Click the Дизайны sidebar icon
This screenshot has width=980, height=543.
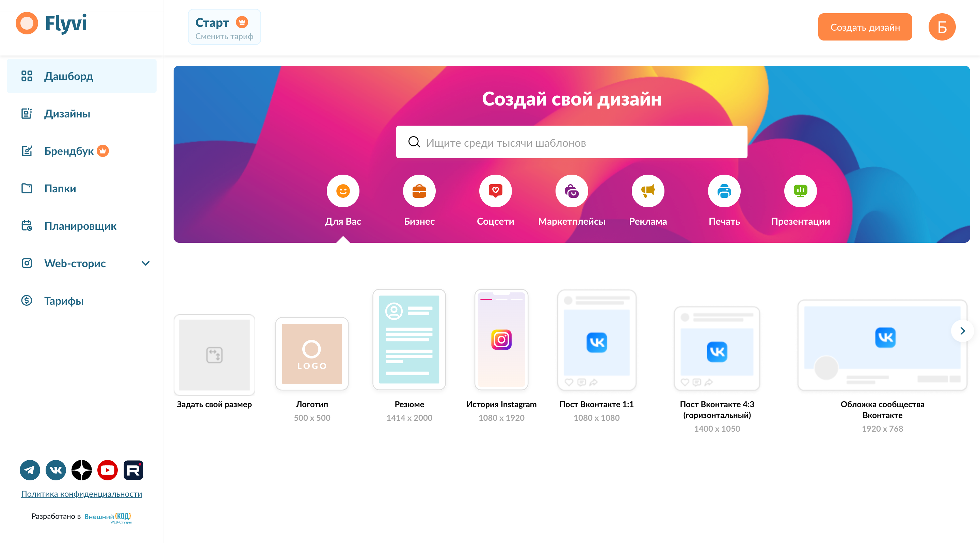[27, 113]
